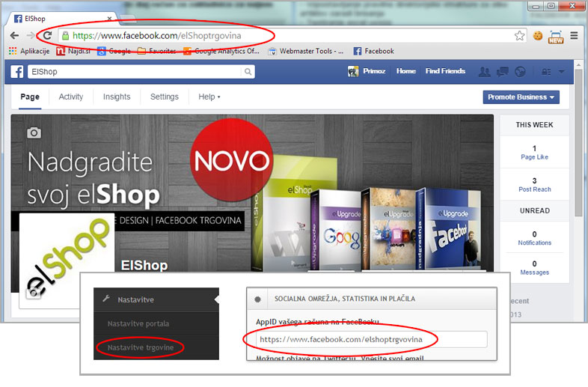Screen dimensions: 588x387
Task: Click the Socialna omrežja section header bullet
Action: (x=257, y=299)
